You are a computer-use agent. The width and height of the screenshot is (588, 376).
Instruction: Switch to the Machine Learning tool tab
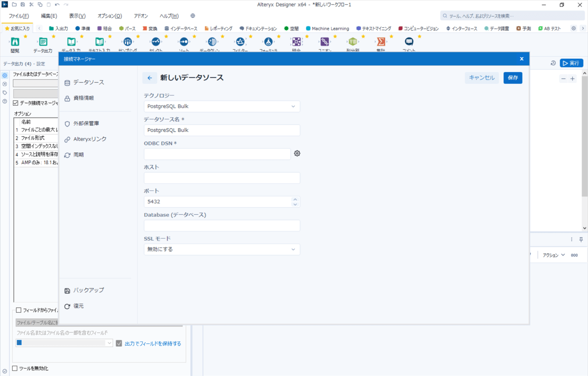(328, 28)
